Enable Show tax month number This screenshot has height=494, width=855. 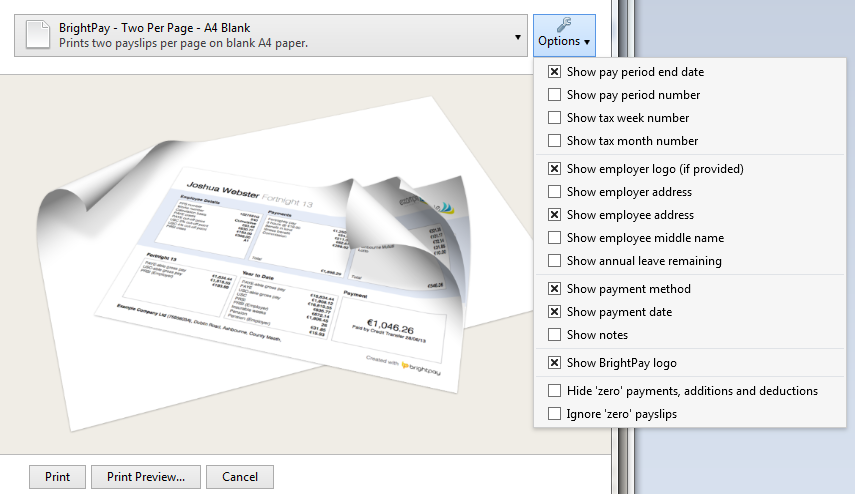(554, 141)
